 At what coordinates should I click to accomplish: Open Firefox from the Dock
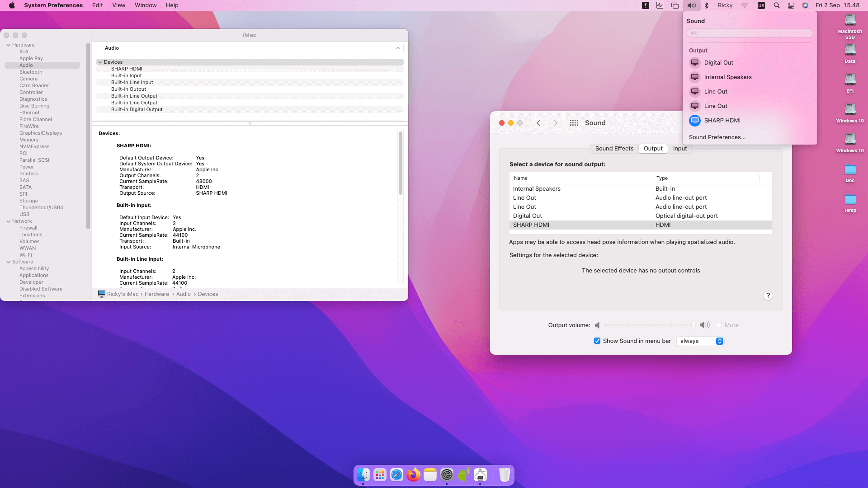click(x=413, y=475)
